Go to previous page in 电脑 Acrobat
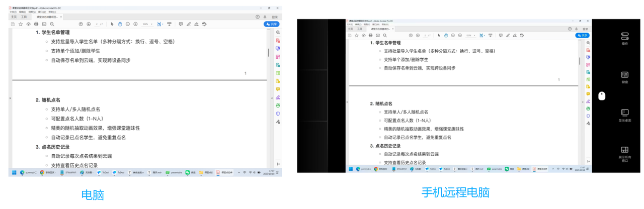Viewport: 644px width, 209px height. (80, 24)
